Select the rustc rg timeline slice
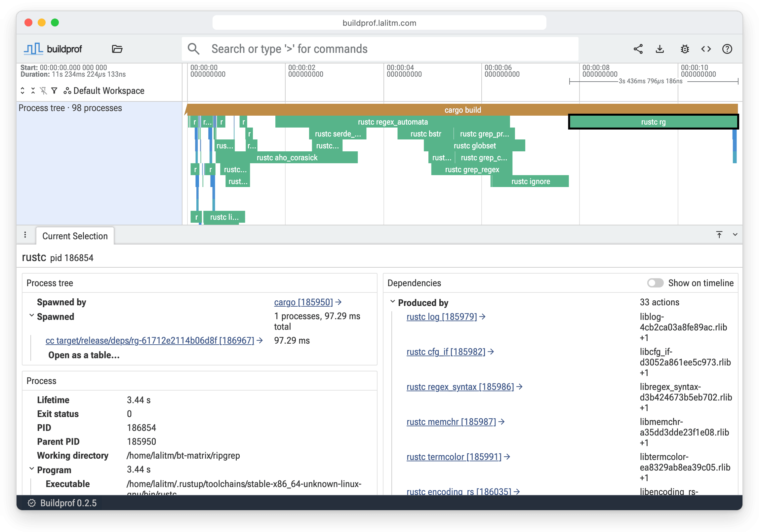Image resolution: width=759 pixels, height=532 pixels. pos(653,122)
